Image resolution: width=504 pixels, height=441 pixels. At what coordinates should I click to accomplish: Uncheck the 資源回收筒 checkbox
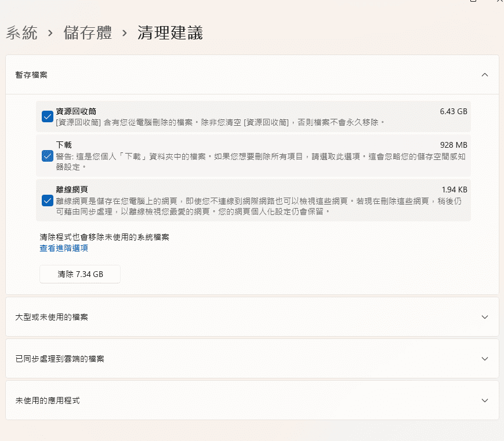[x=48, y=117]
